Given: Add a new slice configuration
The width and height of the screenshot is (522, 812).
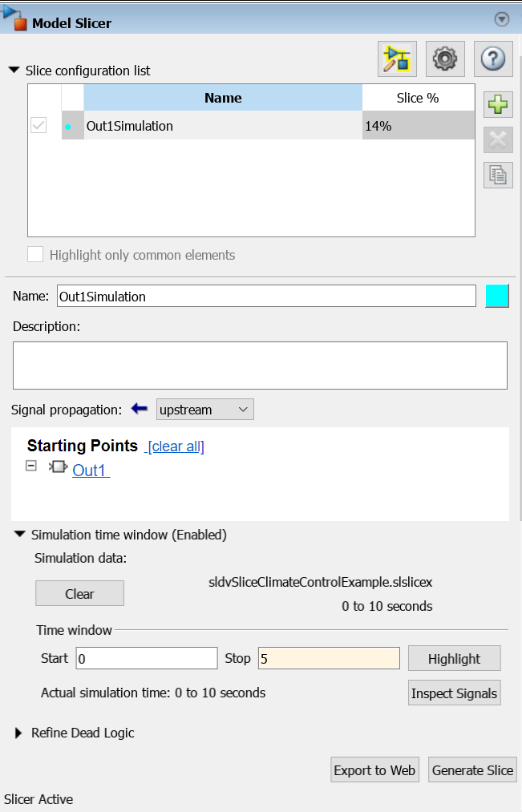Looking at the screenshot, I should [x=498, y=105].
